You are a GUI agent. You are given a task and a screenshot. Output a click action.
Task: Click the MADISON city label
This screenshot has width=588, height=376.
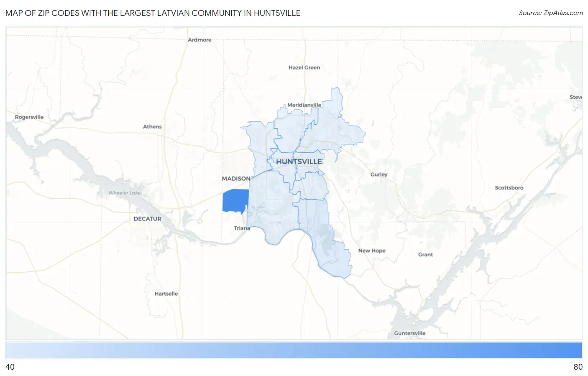(x=236, y=179)
